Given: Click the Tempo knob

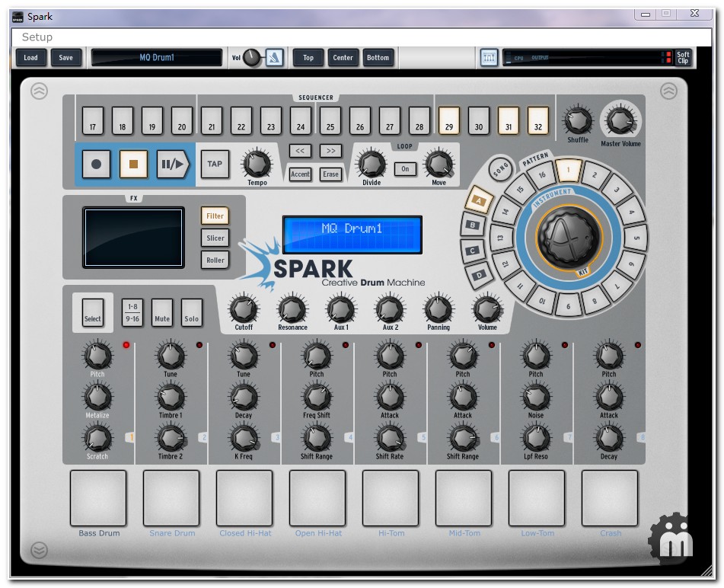Looking at the screenshot, I should [x=257, y=163].
